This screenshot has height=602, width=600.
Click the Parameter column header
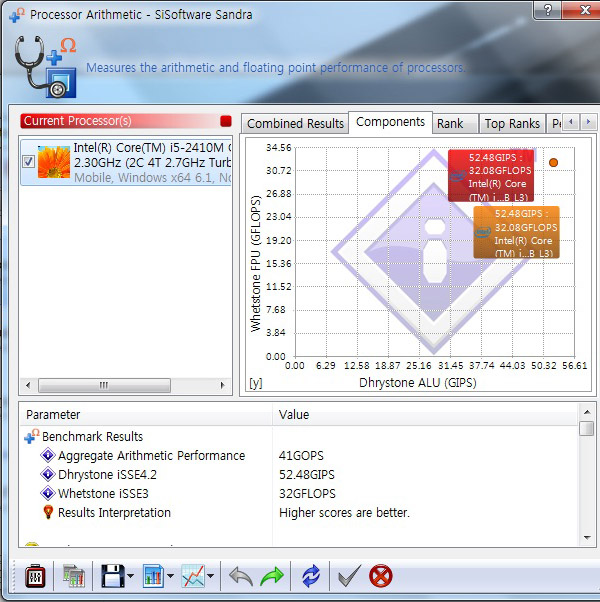[x=146, y=415]
